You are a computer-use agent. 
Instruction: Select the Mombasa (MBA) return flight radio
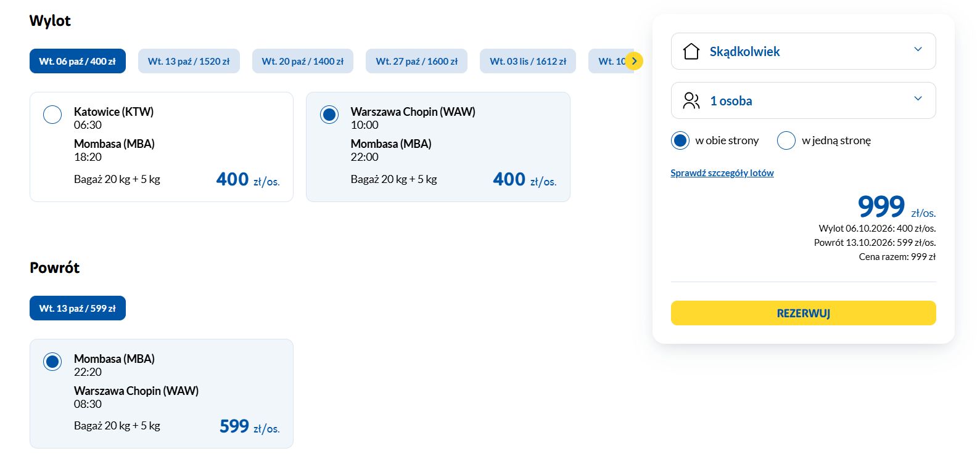click(x=52, y=362)
